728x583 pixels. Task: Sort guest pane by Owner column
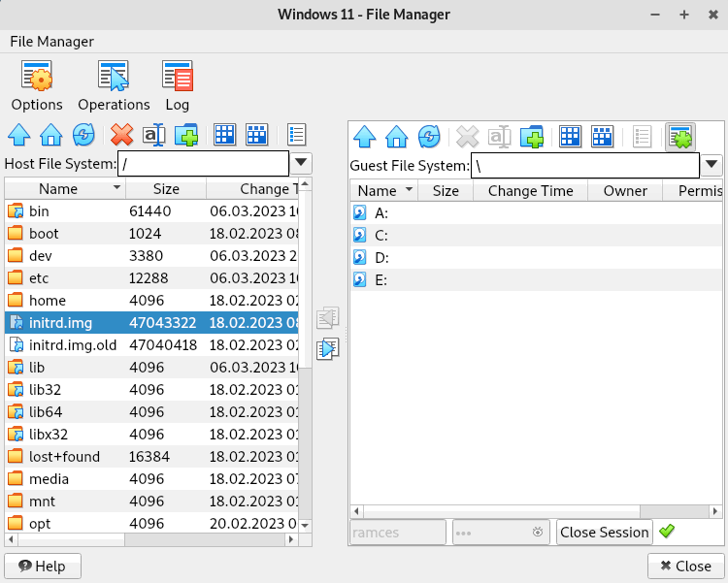(625, 191)
